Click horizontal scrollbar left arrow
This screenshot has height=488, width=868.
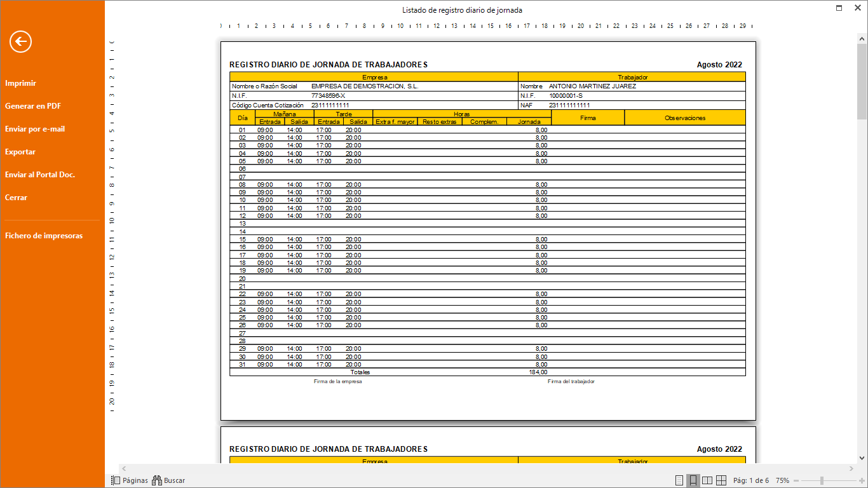coord(124,469)
